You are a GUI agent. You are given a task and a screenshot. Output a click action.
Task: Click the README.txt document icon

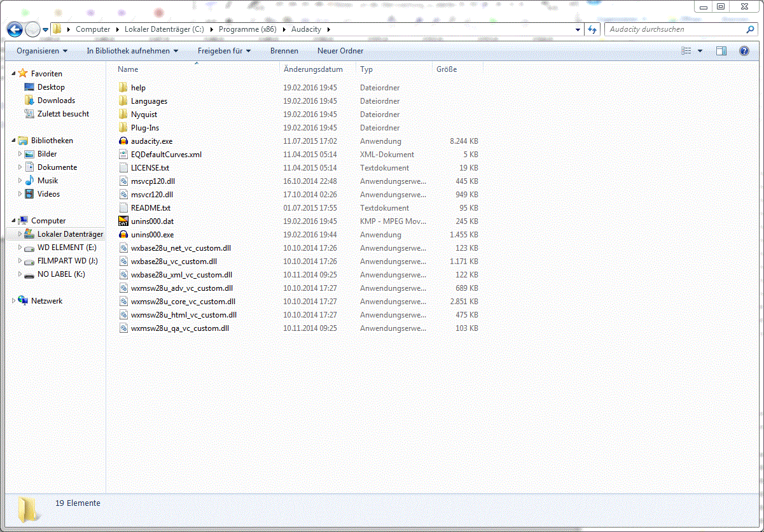point(123,208)
